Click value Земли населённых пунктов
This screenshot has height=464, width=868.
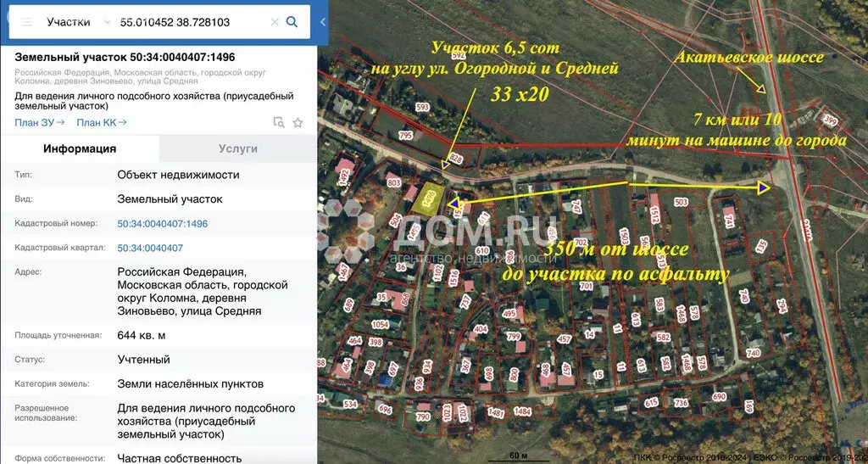(x=191, y=384)
